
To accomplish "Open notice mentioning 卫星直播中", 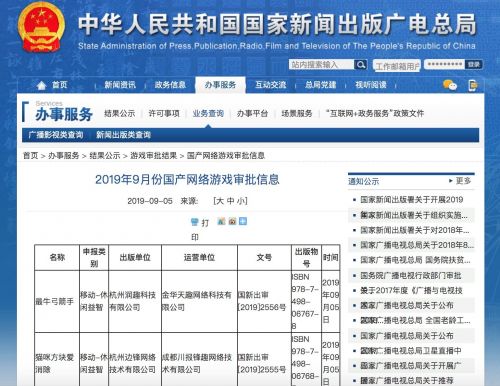I will point(411,351).
